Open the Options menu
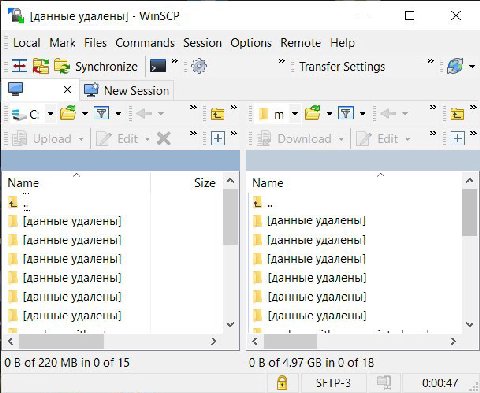This screenshot has height=393, width=480. (x=251, y=43)
